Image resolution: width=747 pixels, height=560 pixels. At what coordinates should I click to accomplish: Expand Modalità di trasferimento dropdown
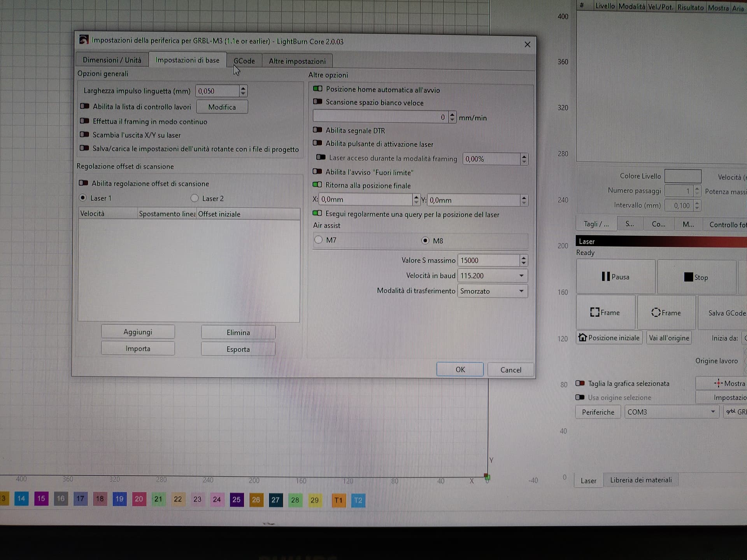pyautogui.click(x=492, y=291)
